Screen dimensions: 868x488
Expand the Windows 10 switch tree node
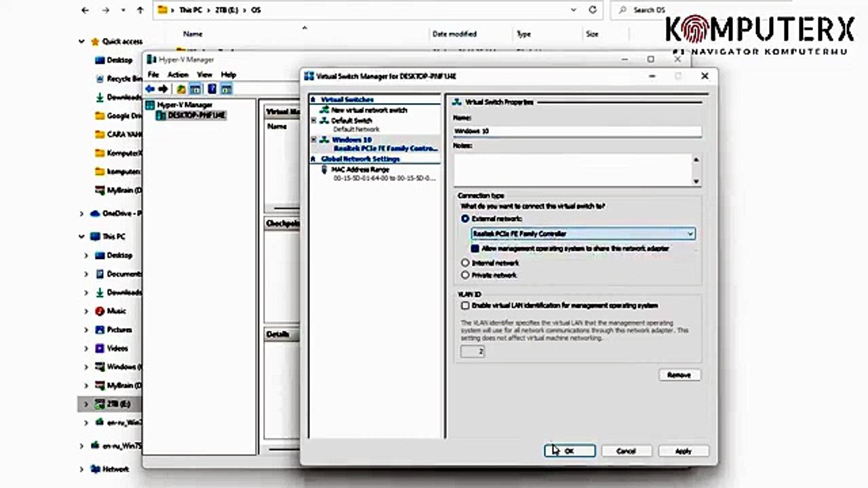pyautogui.click(x=313, y=140)
